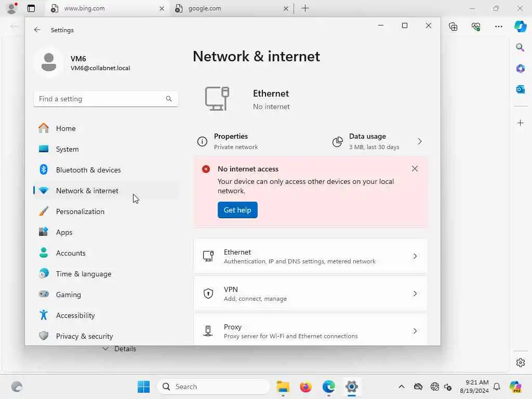Expand Details in the browser page

click(119, 349)
